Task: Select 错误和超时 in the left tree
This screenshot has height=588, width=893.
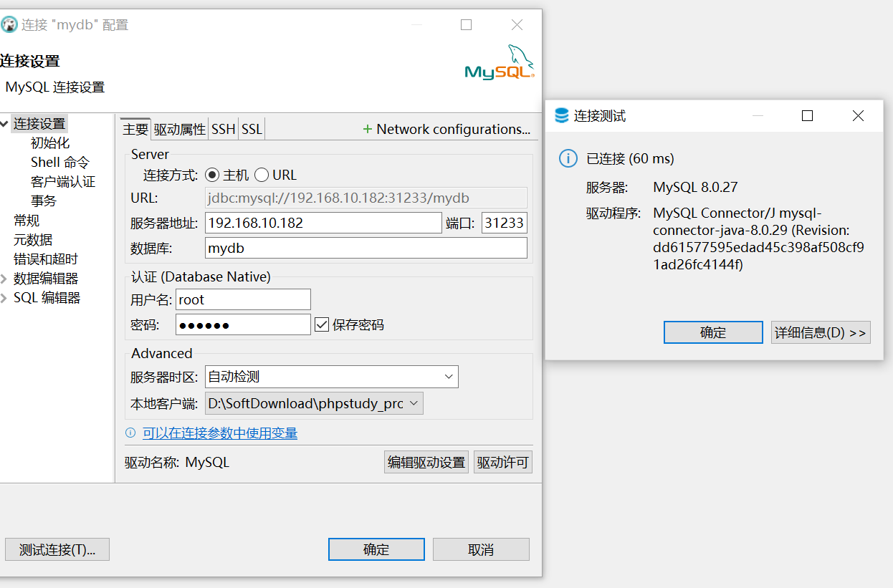Action: pyautogui.click(x=46, y=259)
